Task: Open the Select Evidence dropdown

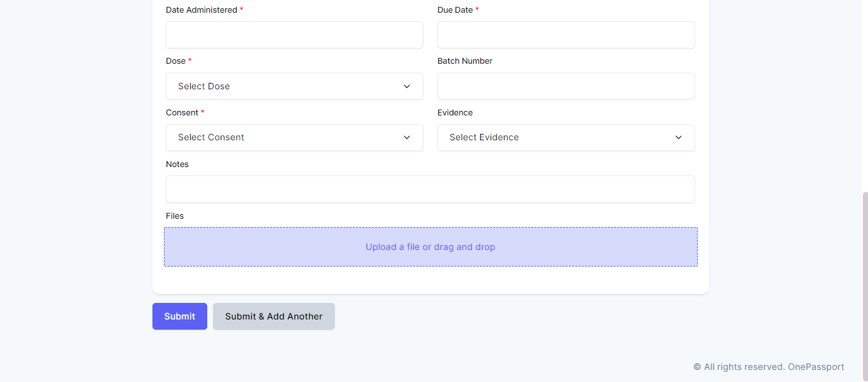Action: tap(566, 137)
